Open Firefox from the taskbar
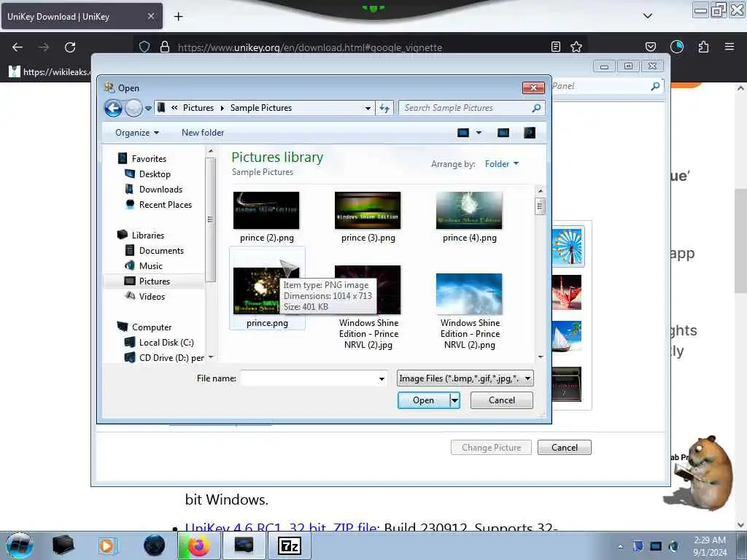Screen dimensions: 747x560 pos(198,545)
